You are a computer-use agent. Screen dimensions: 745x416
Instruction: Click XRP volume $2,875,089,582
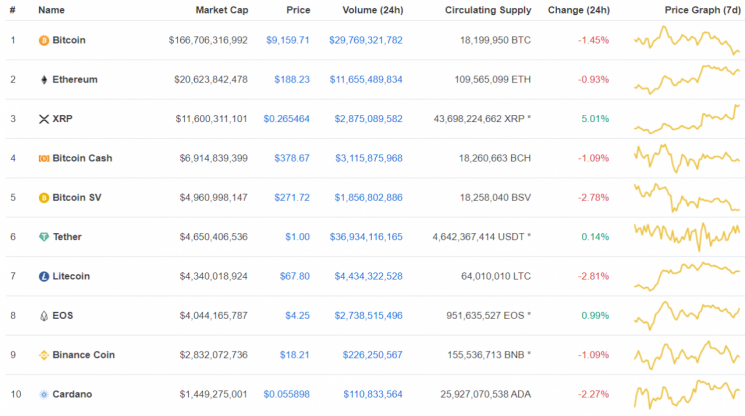368,119
